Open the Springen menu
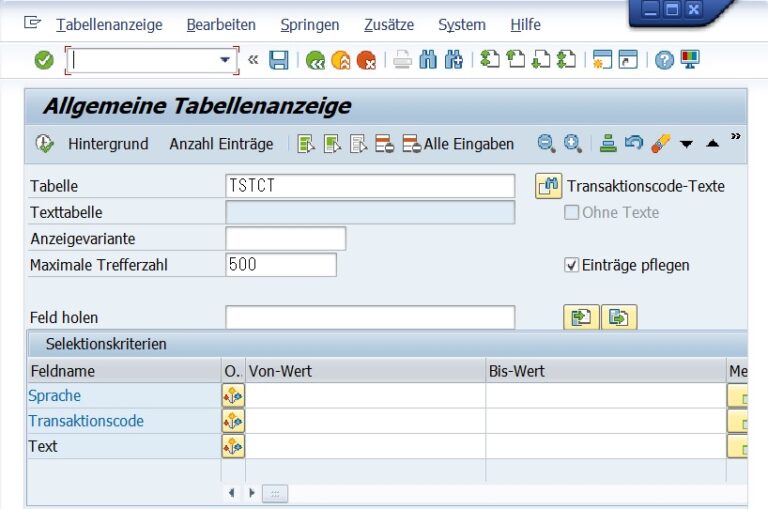 [310, 24]
